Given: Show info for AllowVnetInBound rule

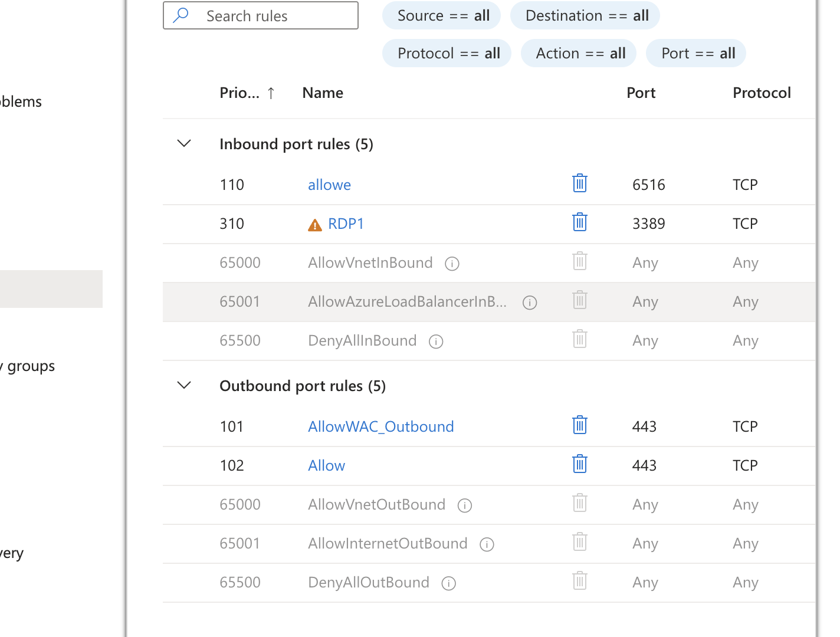Looking at the screenshot, I should (452, 264).
